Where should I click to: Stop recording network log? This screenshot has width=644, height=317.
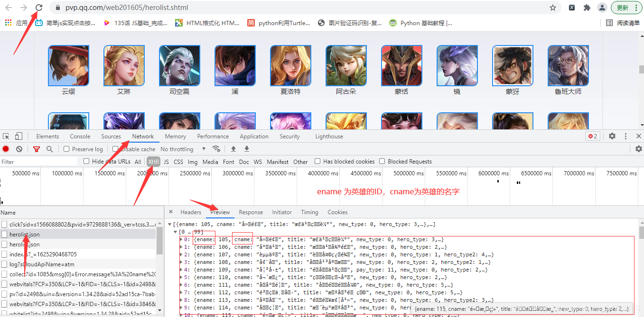(x=6, y=149)
